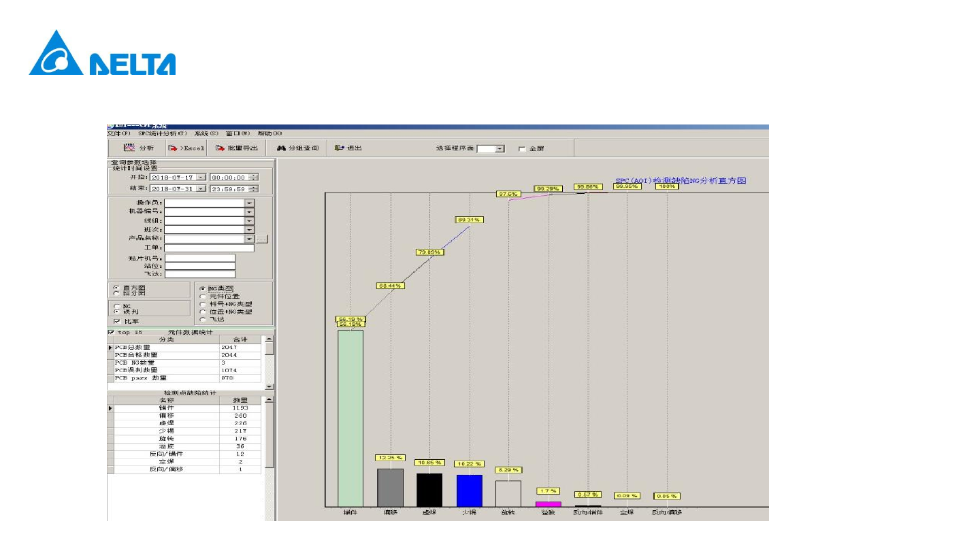Select the 飞达 radio button option
The image size is (980, 551).
pos(203,319)
